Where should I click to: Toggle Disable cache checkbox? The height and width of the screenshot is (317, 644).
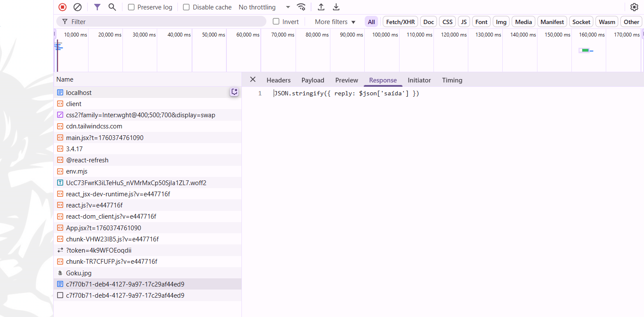[x=186, y=7]
